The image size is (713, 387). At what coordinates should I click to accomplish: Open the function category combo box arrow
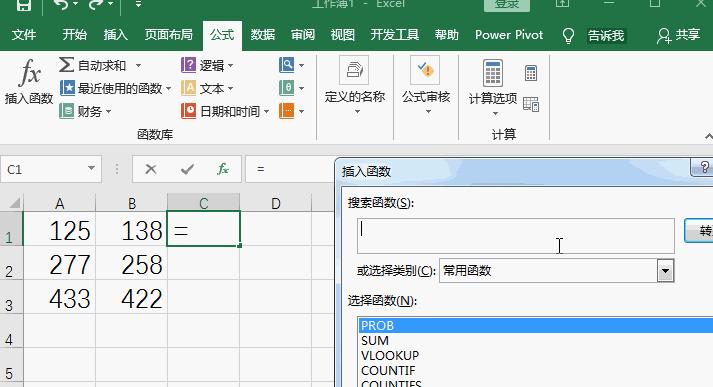point(665,271)
